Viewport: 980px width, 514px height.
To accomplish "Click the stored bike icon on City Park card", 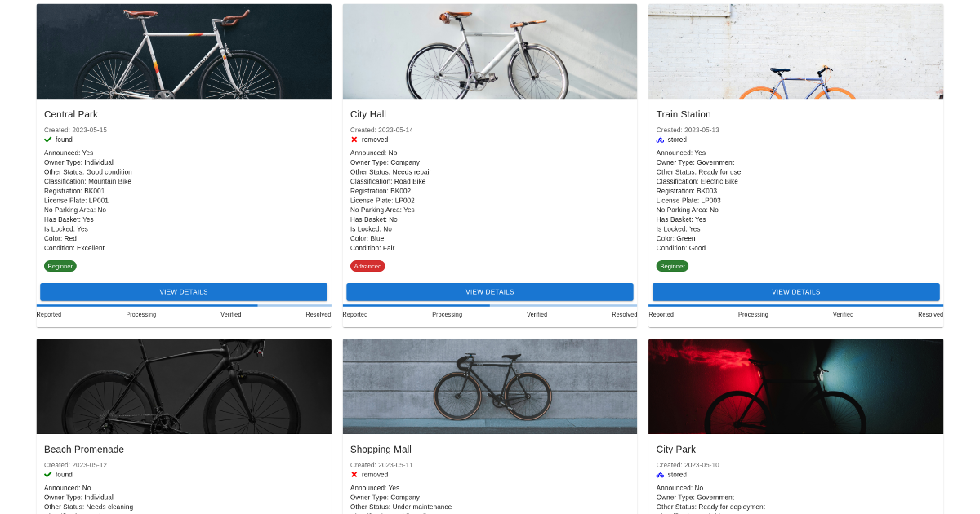I will pos(660,474).
